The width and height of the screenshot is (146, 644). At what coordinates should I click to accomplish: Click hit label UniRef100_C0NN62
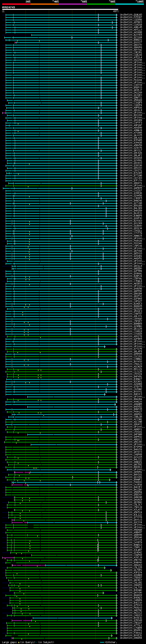click(x=131, y=359)
